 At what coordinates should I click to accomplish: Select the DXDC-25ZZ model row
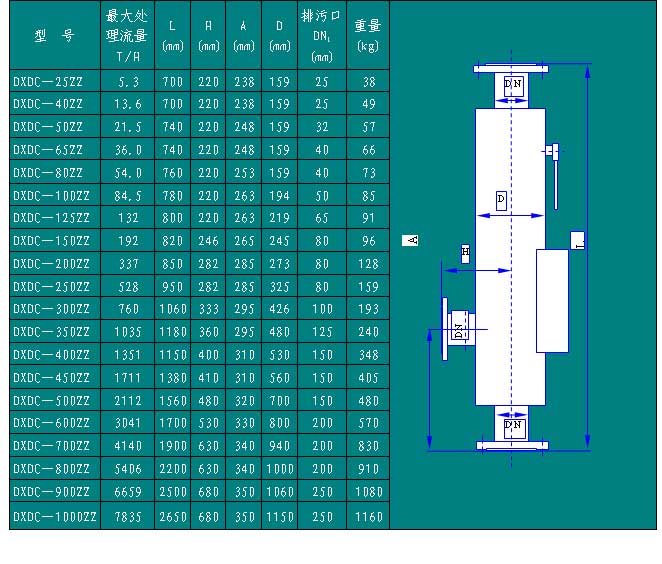point(53,82)
